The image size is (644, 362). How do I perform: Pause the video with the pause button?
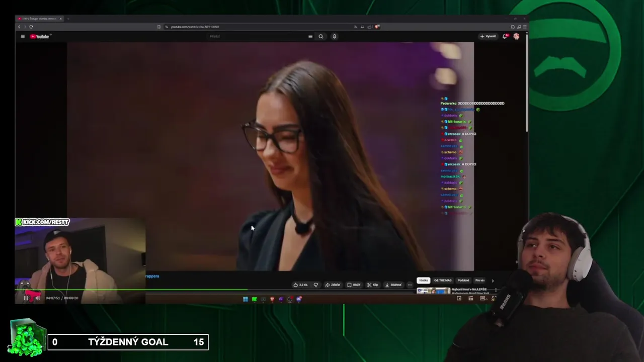(26, 298)
